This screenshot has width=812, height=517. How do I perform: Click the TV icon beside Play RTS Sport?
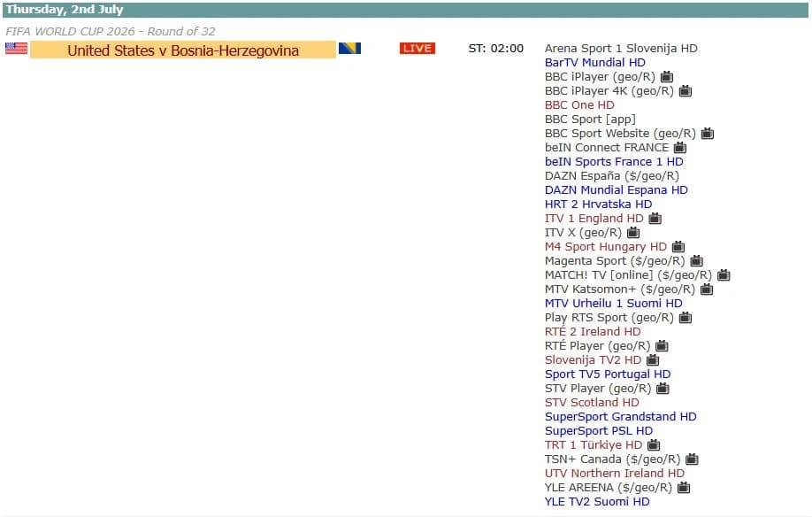tap(686, 318)
